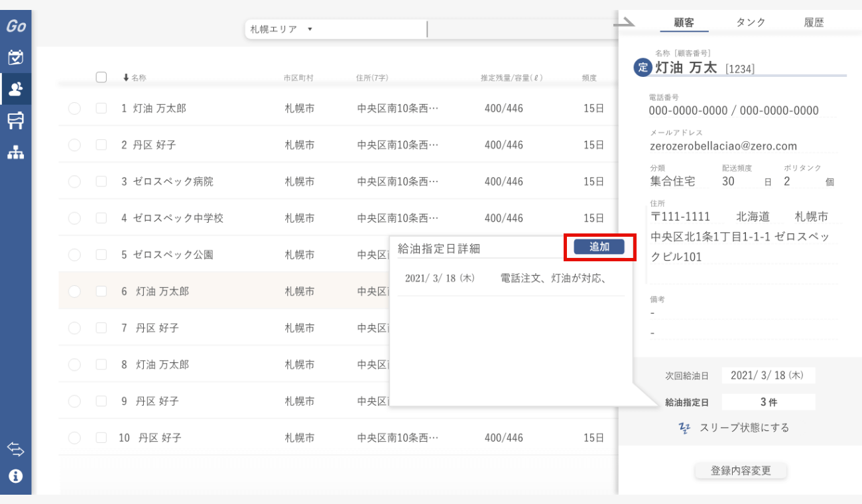Click the phone number field
Image resolution: width=862 pixels, height=504 pixels.
pos(733,111)
